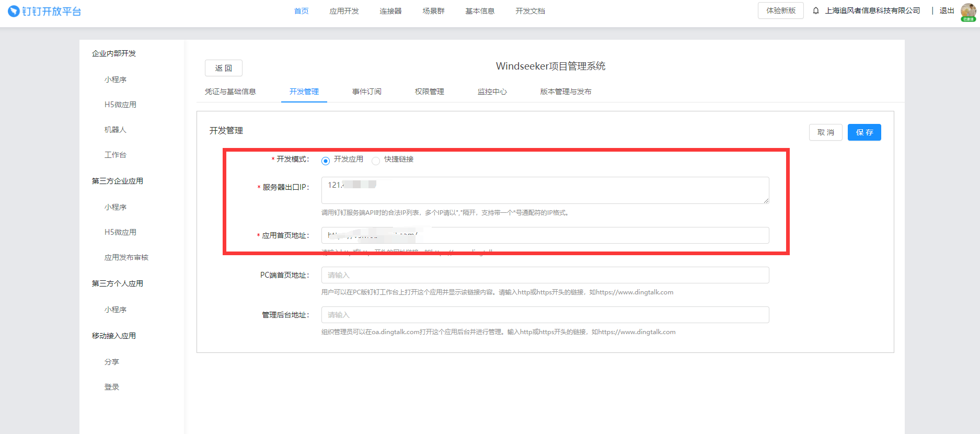Focus the 管理后台地址 input field
This screenshot has height=434, width=980.
(545, 315)
